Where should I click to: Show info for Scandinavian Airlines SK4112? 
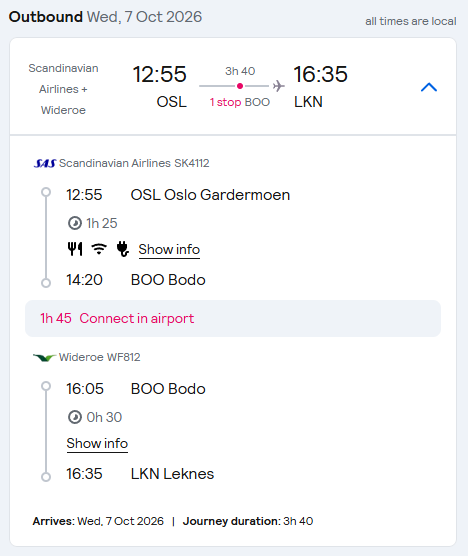(169, 250)
